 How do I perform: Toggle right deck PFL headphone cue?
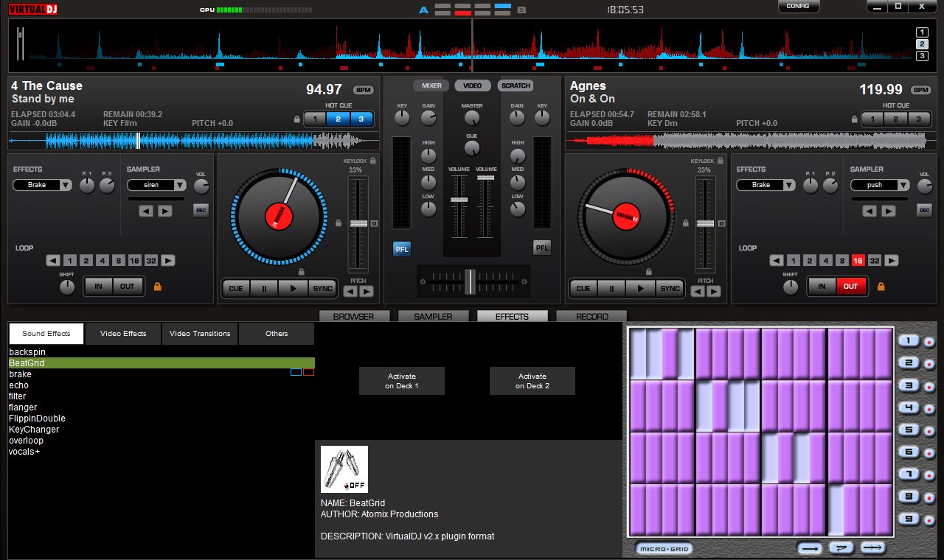coord(542,248)
